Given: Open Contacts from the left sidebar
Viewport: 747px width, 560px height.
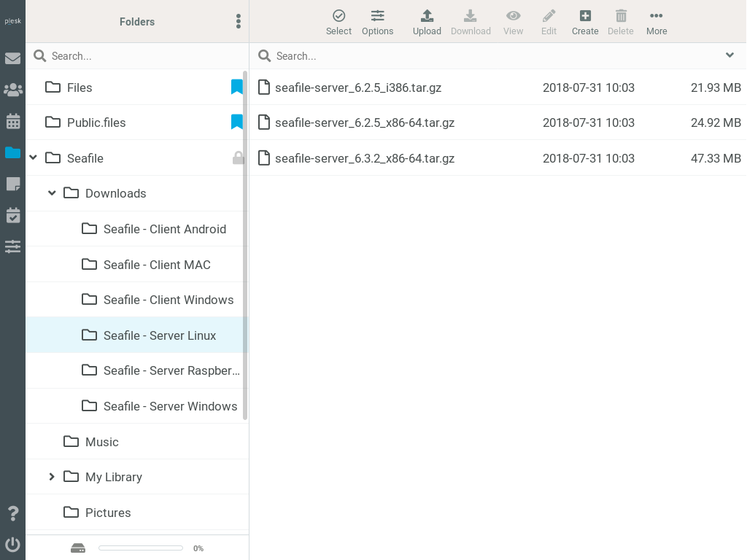Looking at the screenshot, I should (12, 90).
